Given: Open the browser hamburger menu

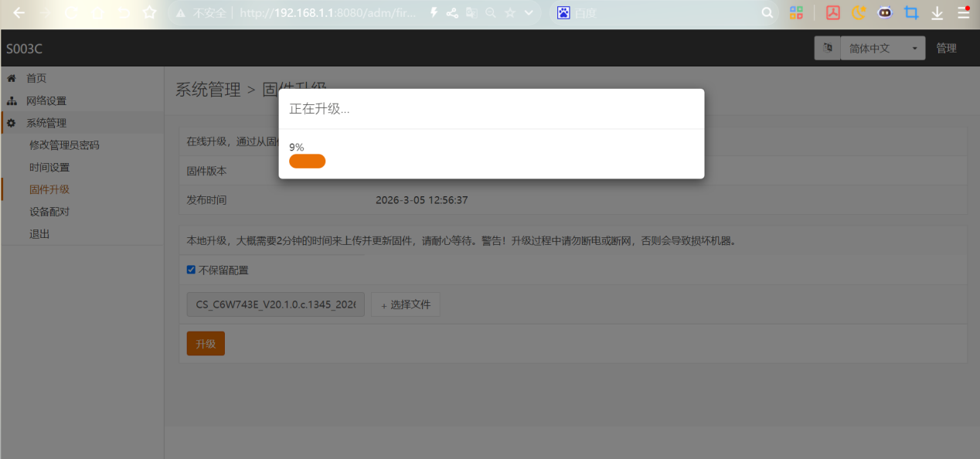Looking at the screenshot, I should pos(963,13).
